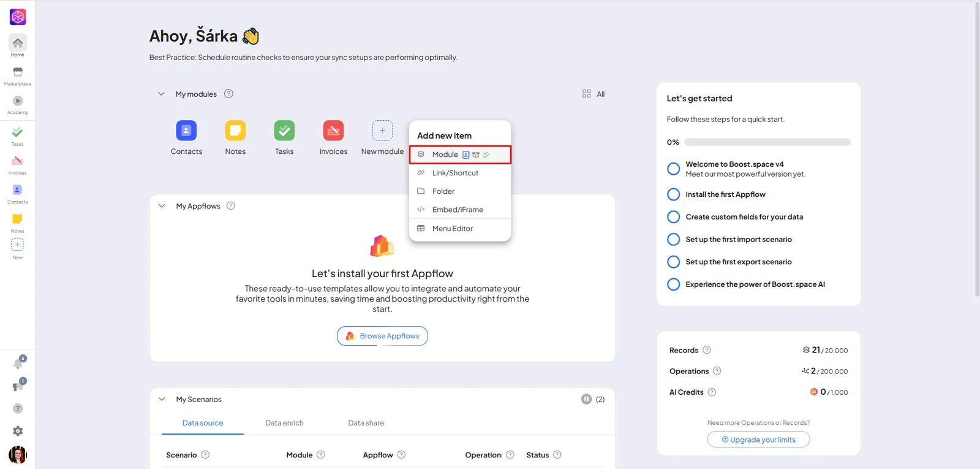Image resolution: width=980 pixels, height=469 pixels.
Task: Check the 'Install the first Appflow' circle
Action: coord(673,194)
